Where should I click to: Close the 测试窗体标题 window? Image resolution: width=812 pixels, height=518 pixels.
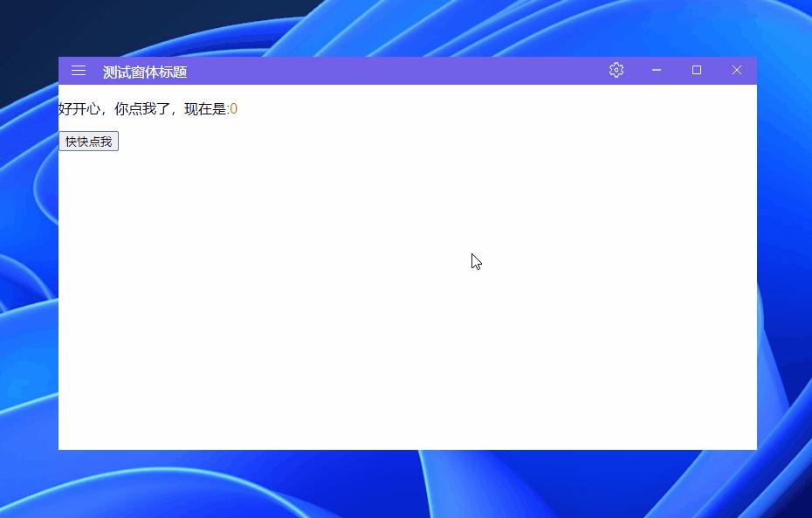[x=736, y=70]
